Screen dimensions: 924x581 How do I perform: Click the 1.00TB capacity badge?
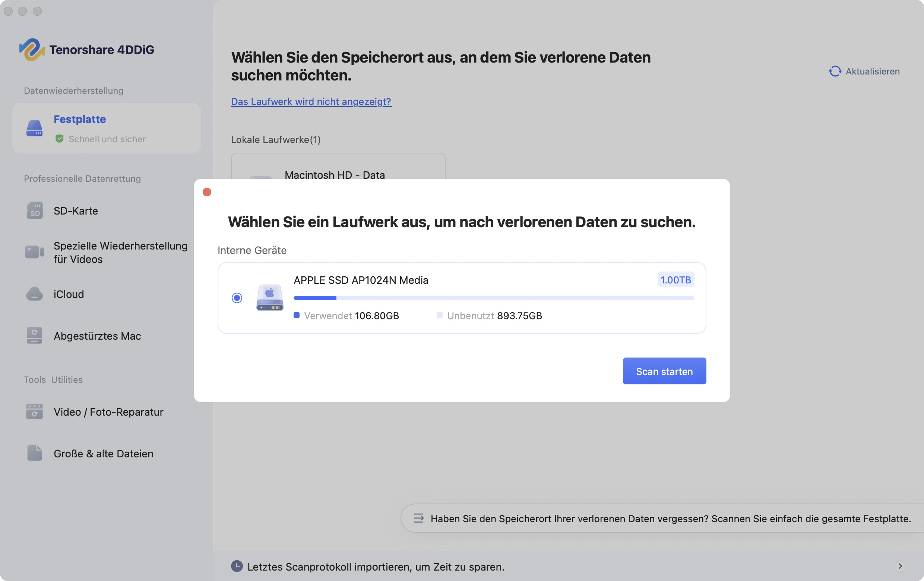[x=675, y=280]
